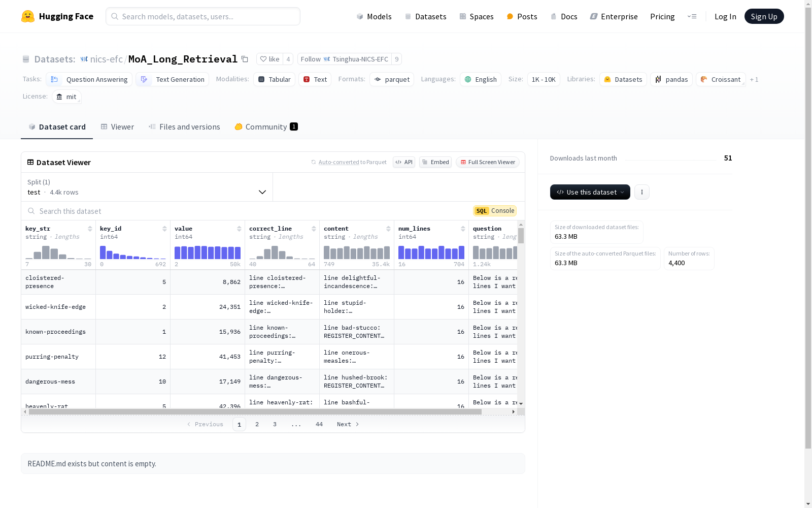This screenshot has height=508, width=812.
Task: Click the Hugging Face logo
Action: pyautogui.click(x=57, y=16)
